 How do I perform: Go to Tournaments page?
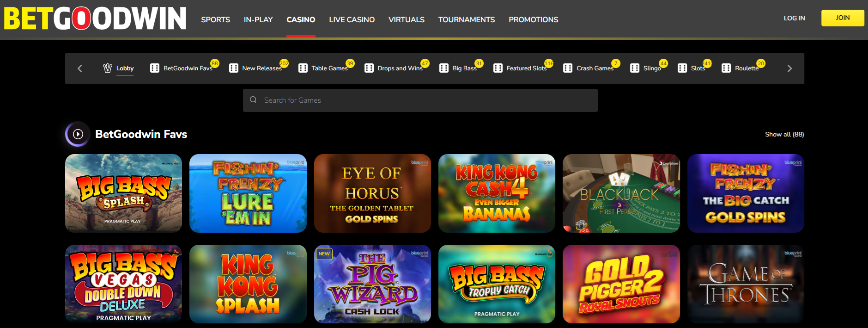[x=467, y=19]
